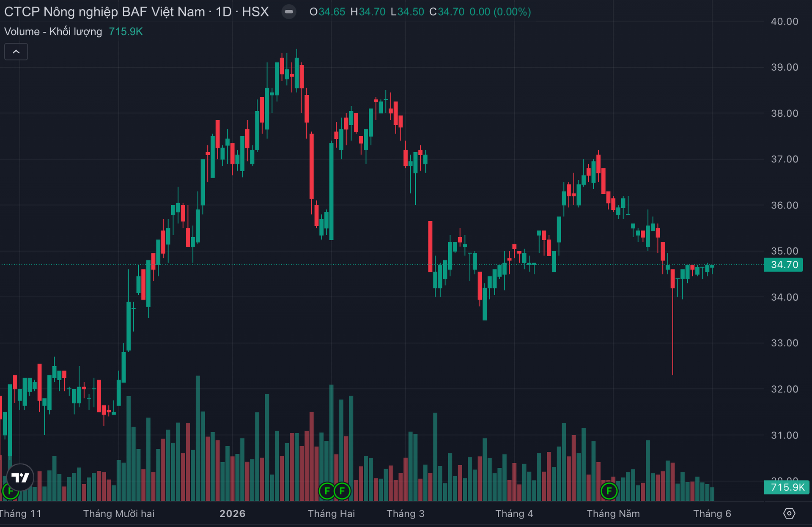The image size is (812, 527).
Task: Click the 2026 year label on time axis
Action: (233, 513)
